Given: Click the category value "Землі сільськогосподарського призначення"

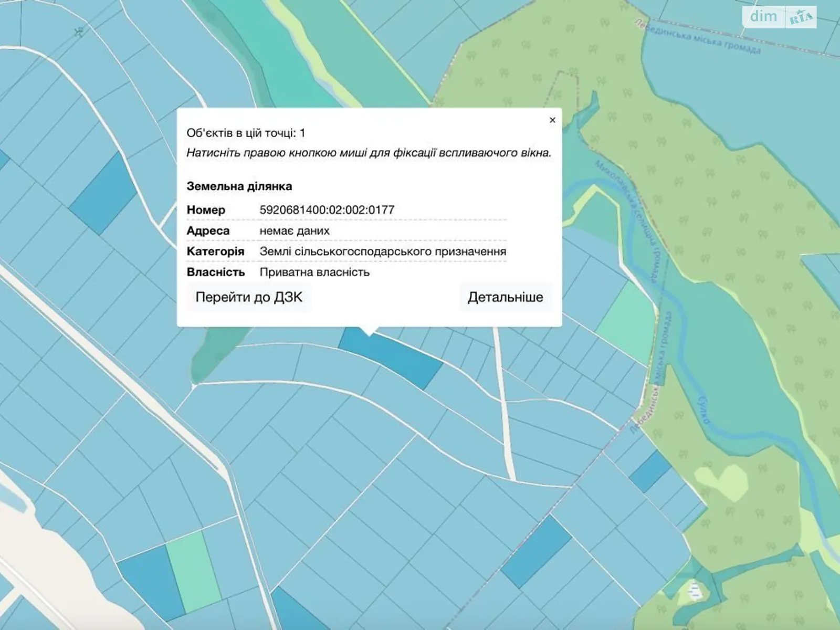Looking at the screenshot, I should click(383, 251).
